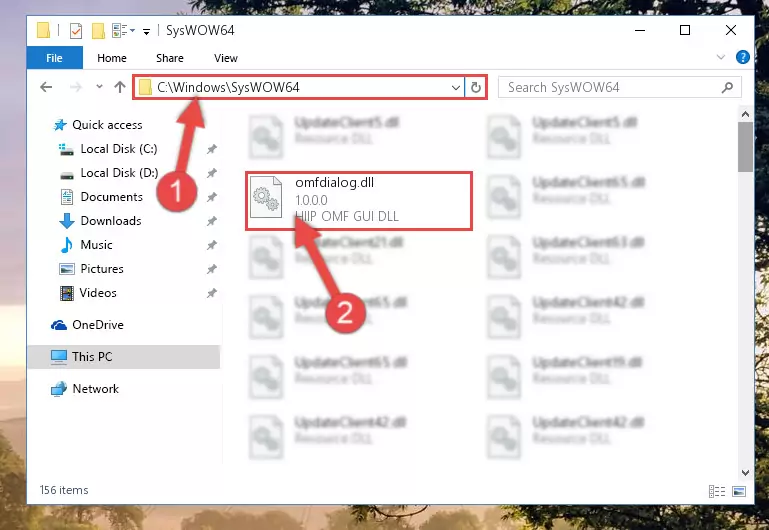Click the scrollbar up arrow
The height and width of the screenshot is (530, 769).
point(745,115)
